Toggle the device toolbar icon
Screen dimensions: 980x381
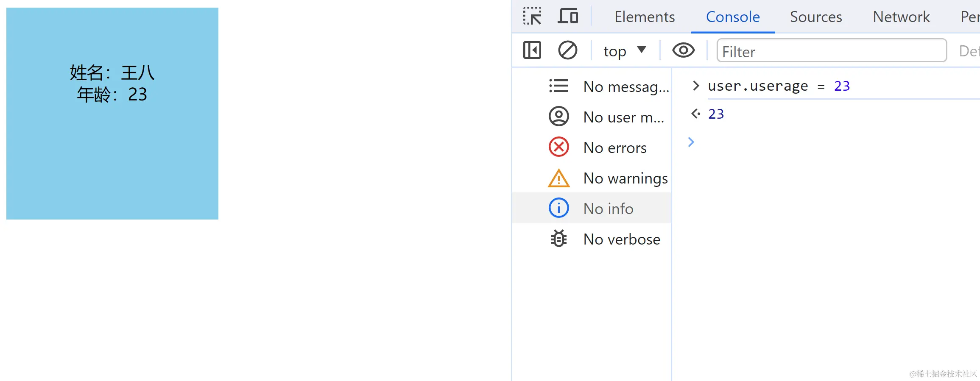(x=568, y=17)
